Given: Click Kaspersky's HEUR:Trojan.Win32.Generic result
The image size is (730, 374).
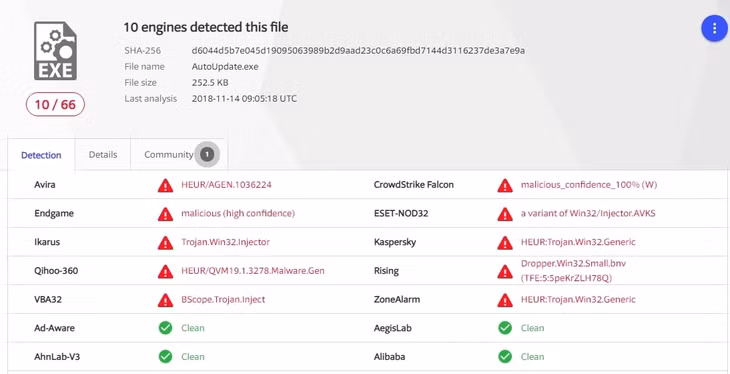Looking at the screenshot, I should click(578, 242).
